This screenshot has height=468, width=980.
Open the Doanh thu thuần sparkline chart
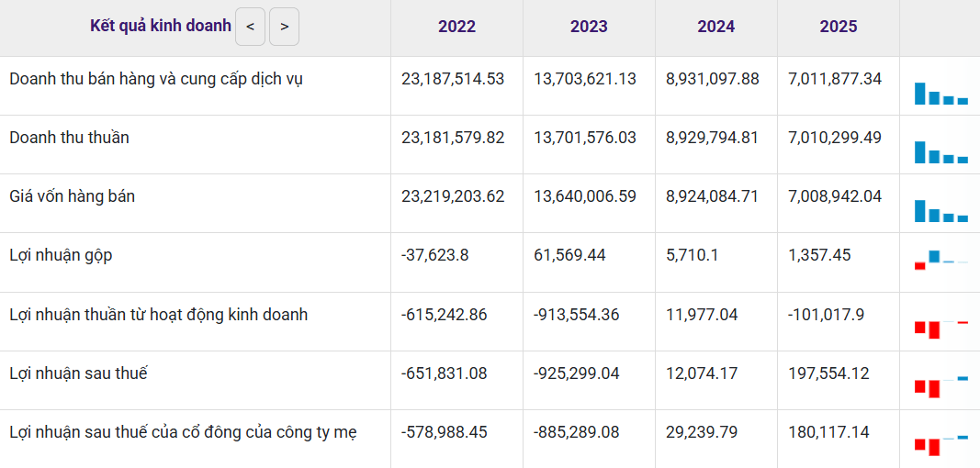[x=941, y=151]
